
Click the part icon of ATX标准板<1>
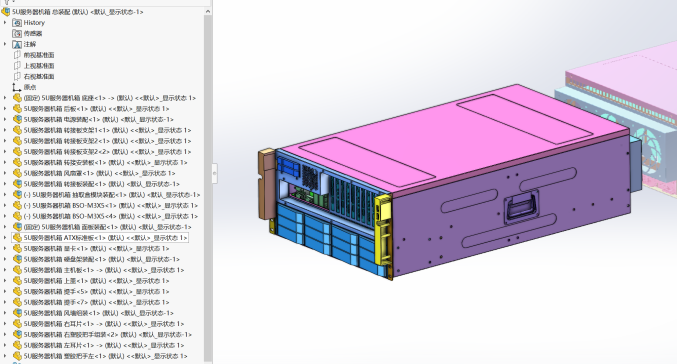(x=17, y=237)
